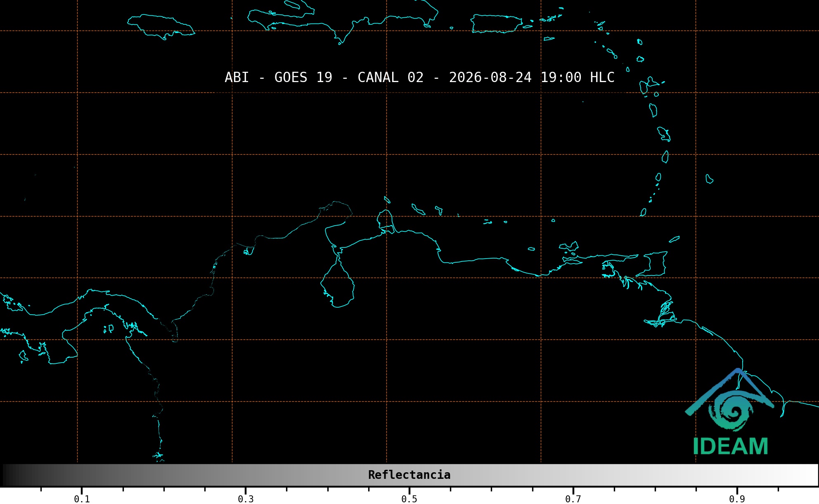Image resolution: width=819 pixels, height=504 pixels.
Task: Click the 0.5 colorbar tick label
Action: [x=409, y=499]
